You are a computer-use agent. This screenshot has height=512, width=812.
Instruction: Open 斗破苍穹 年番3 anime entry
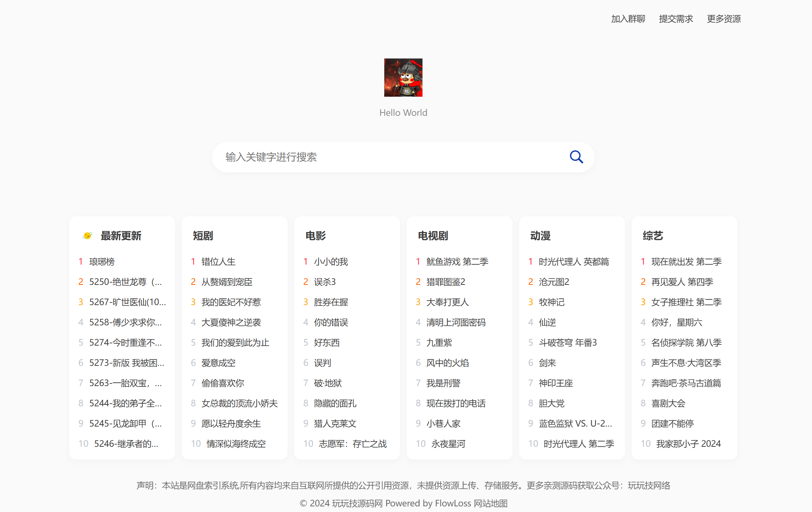[x=568, y=343]
